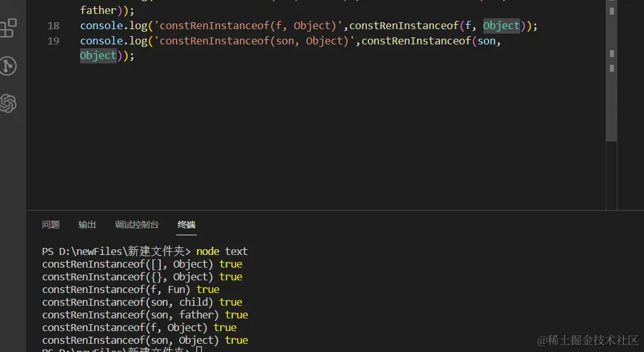Click terminal output 'constRenInstanceof([], Object) true'
This screenshot has width=644, height=352.
tap(142, 264)
